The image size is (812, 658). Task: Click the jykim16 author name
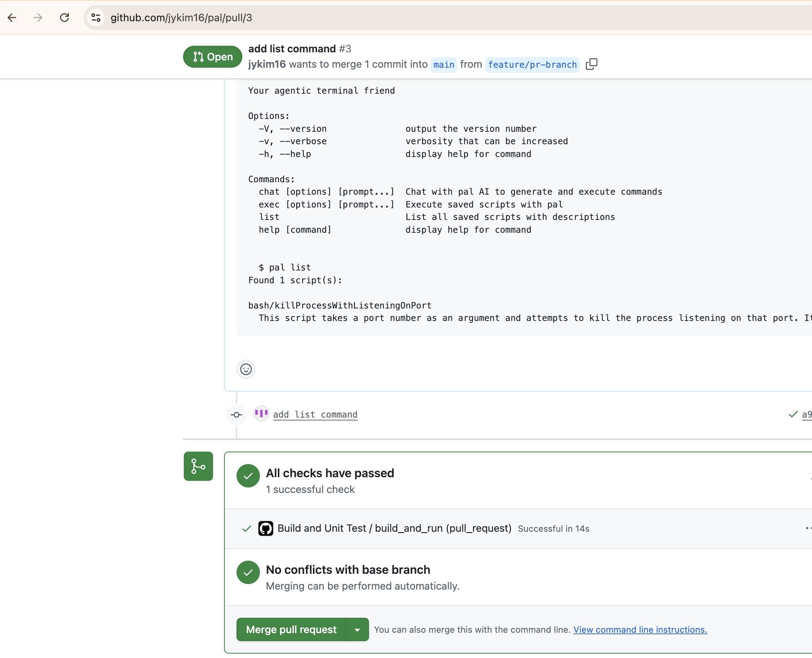(267, 64)
